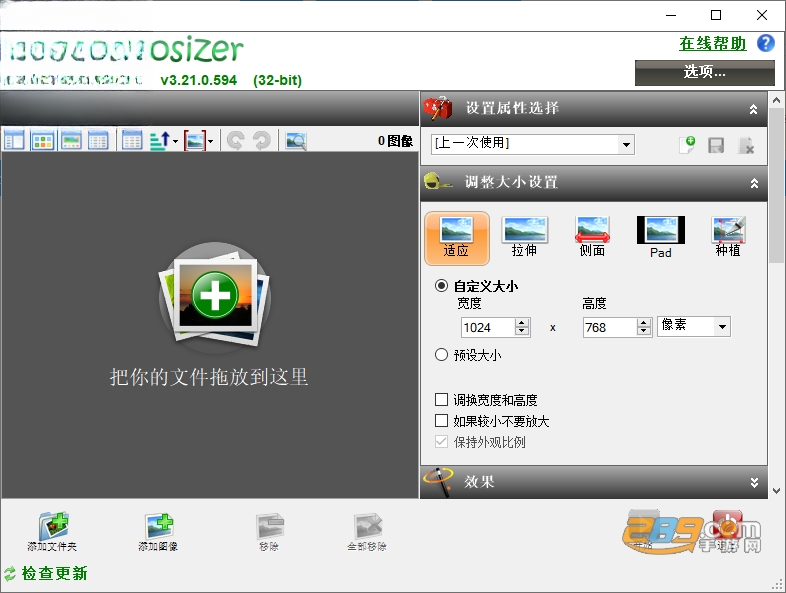
Task: Expand the 效果 effects section
Action: point(754,483)
